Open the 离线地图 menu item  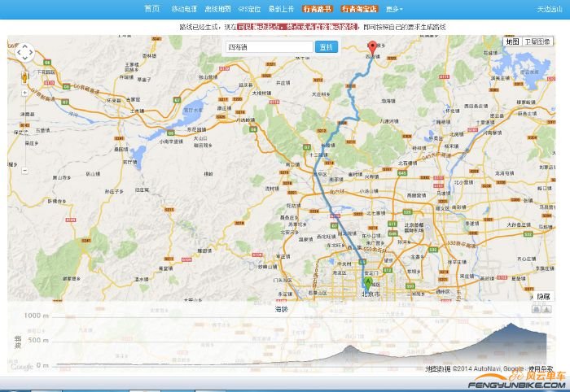217,9
